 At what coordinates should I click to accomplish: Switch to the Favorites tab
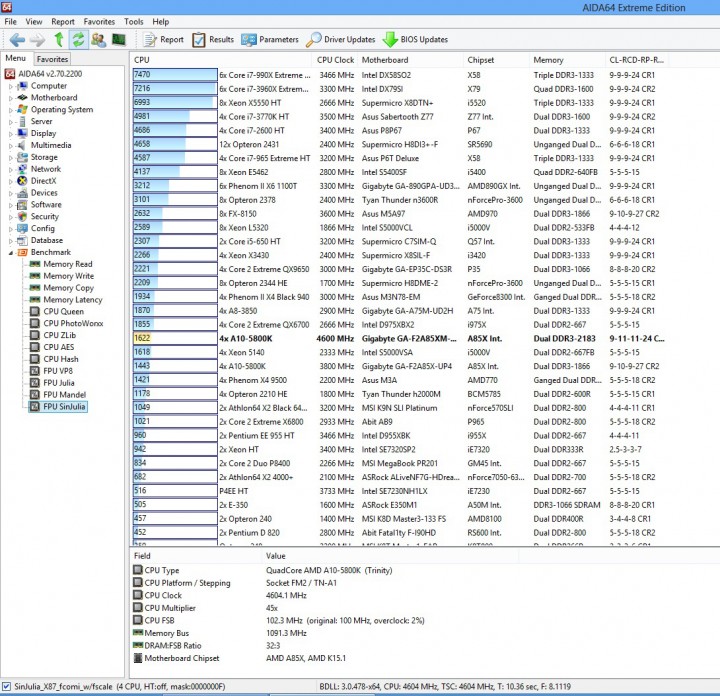pos(52,59)
